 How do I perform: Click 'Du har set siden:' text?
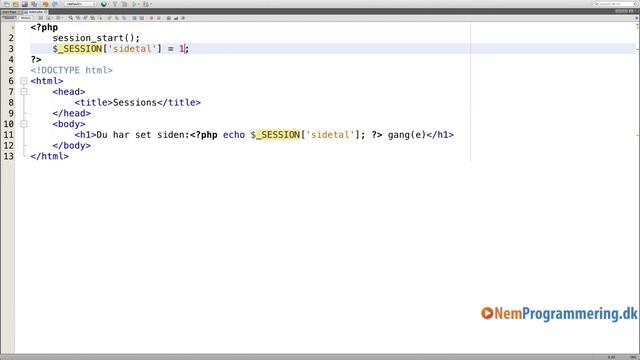pos(143,135)
